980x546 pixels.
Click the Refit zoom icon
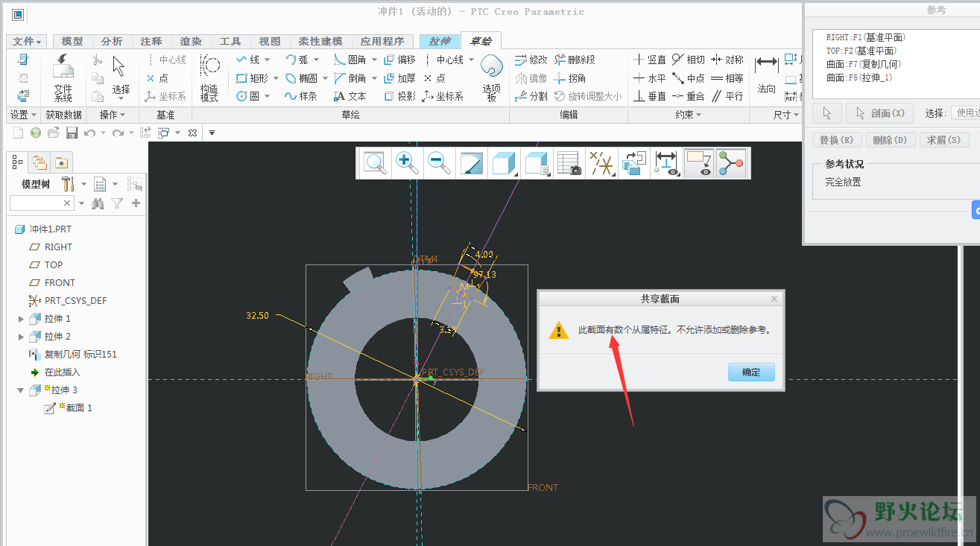point(375,162)
